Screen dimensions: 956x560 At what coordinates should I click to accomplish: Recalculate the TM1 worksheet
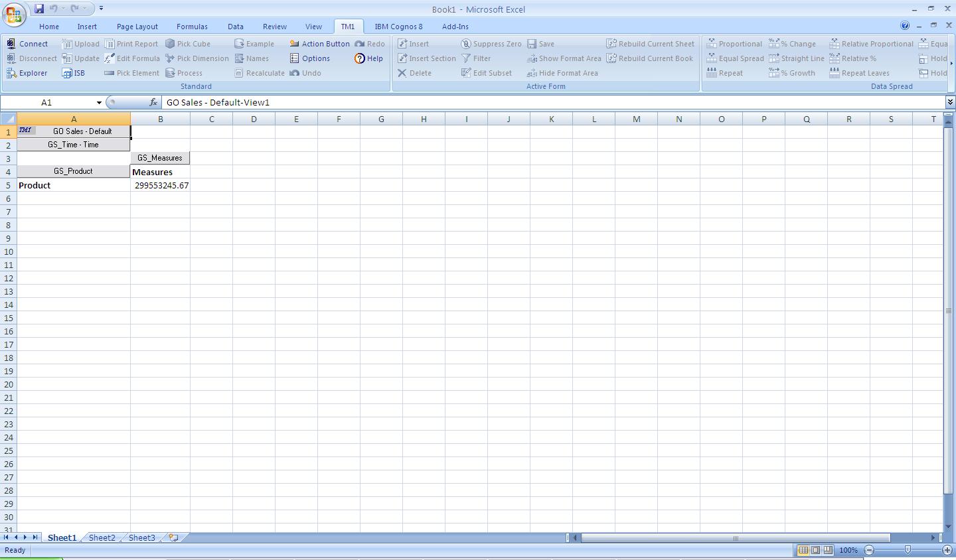coord(264,73)
